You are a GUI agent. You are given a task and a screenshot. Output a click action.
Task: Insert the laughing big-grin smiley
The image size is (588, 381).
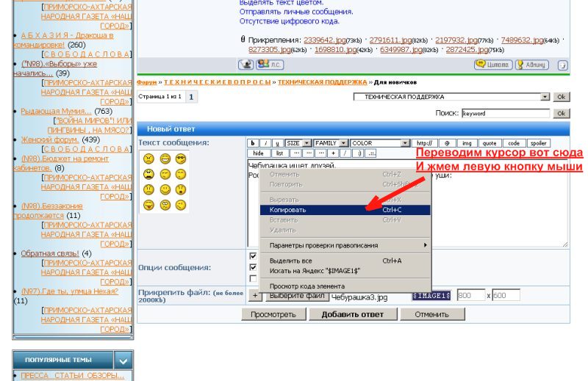tap(165, 159)
